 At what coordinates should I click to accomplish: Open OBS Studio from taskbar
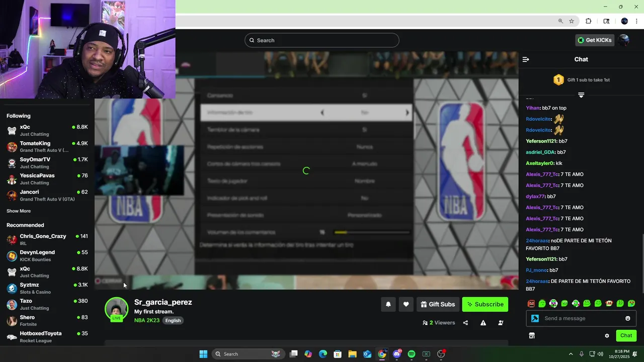[x=441, y=354]
